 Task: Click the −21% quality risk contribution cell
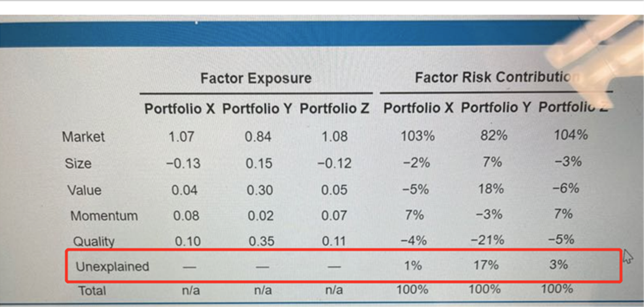coord(488,240)
